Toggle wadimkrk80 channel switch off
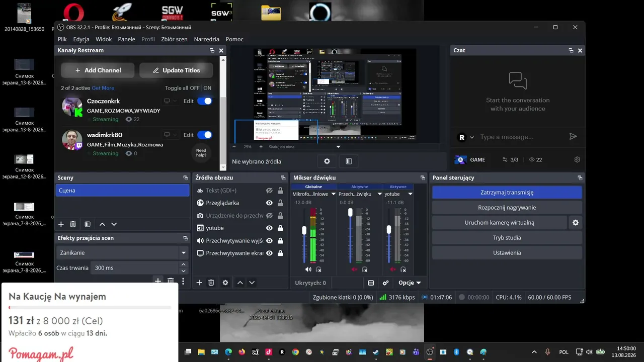The image size is (644, 362). tap(204, 135)
